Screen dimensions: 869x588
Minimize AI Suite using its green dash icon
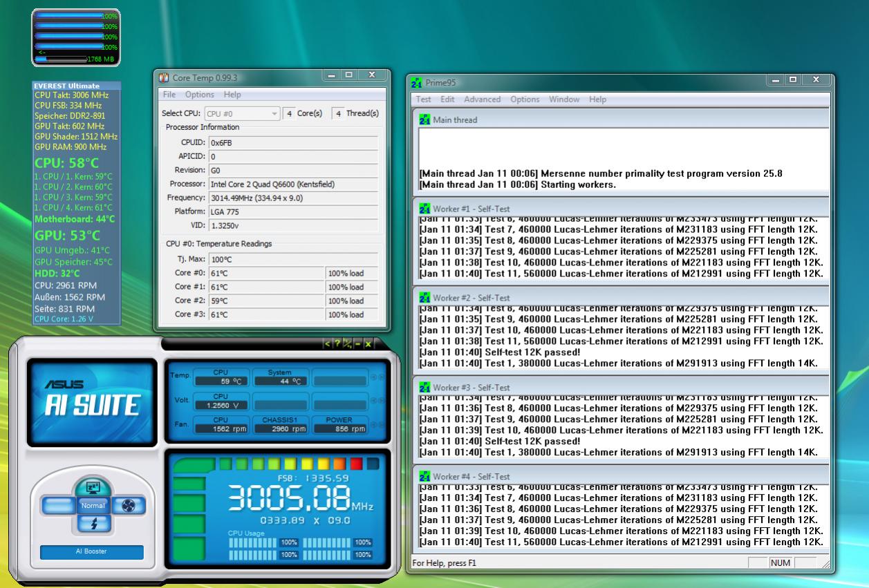(358, 344)
